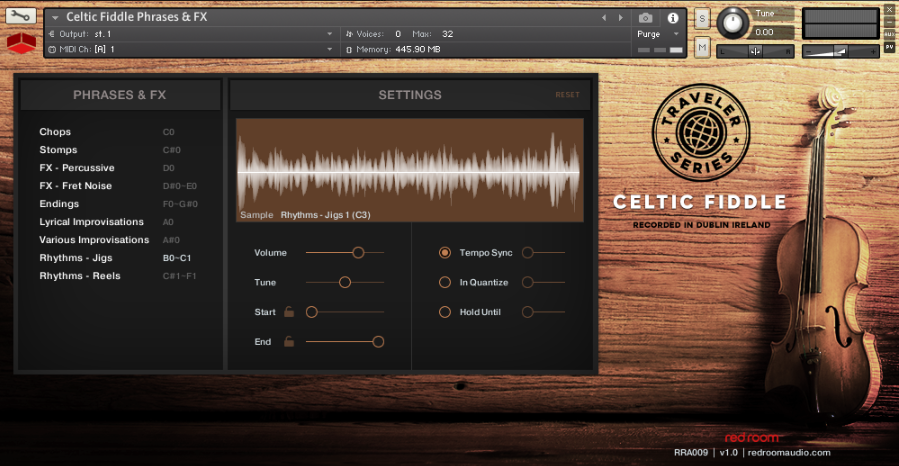Click the Tune slider handle

coord(345,282)
